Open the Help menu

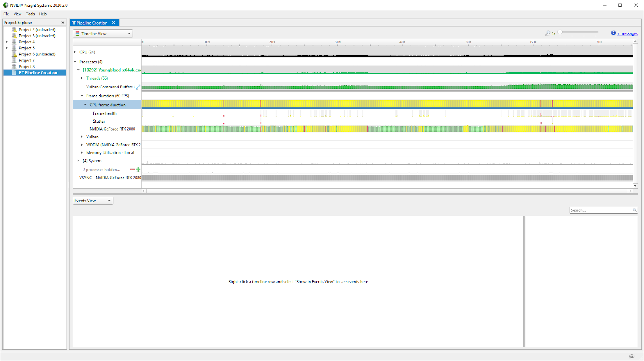43,14
